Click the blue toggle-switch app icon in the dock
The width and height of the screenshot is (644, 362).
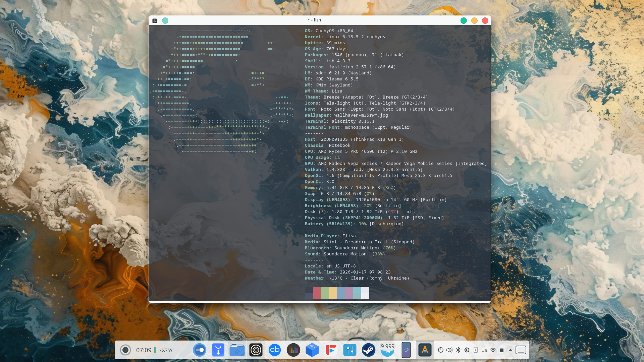[x=200, y=350]
